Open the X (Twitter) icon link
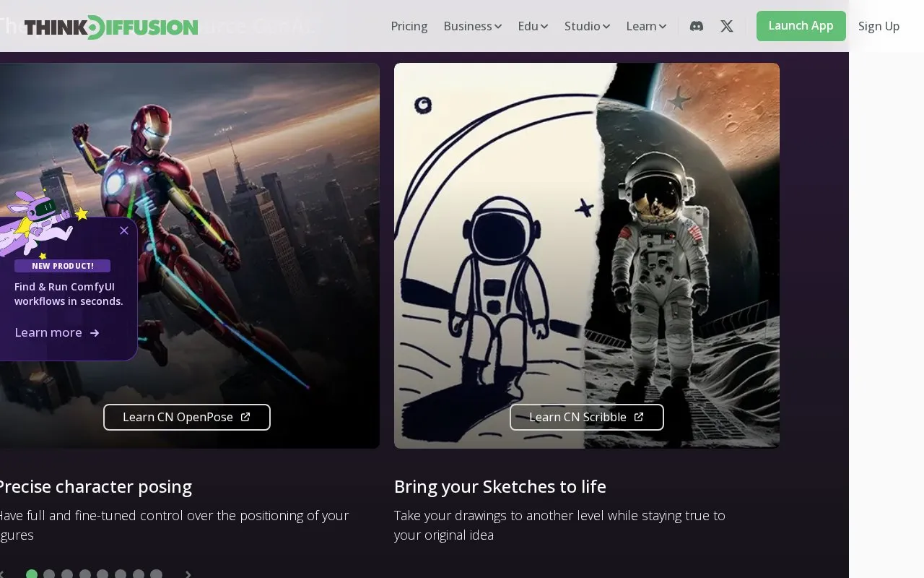 (727, 26)
